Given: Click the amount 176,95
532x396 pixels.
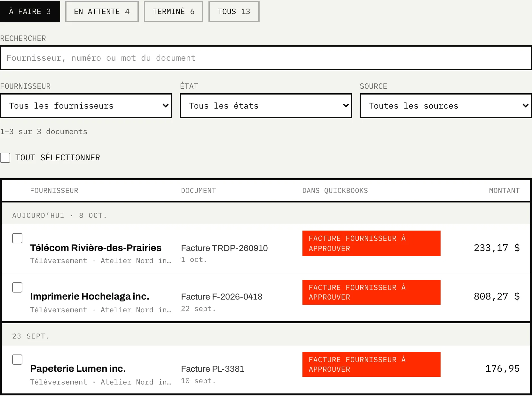Looking at the screenshot, I should (502, 369).
